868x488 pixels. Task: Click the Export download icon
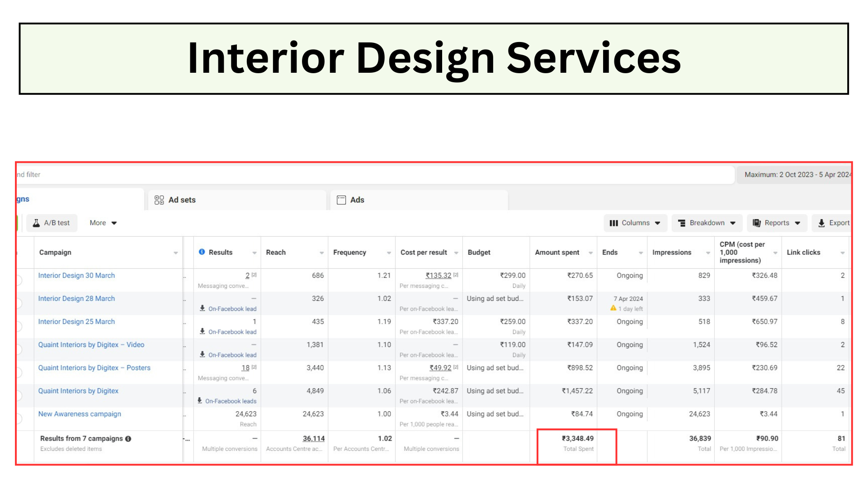coord(821,223)
